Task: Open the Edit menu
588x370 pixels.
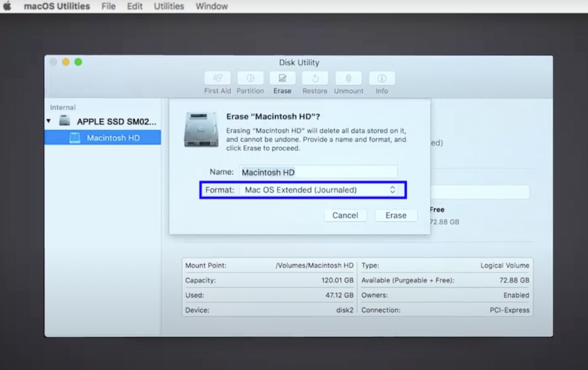Action: [134, 6]
